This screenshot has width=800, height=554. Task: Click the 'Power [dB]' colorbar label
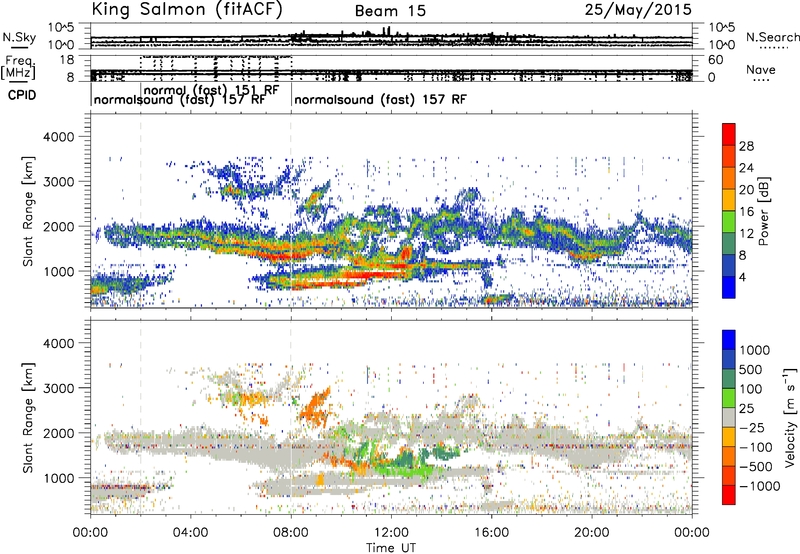pos(763,211)
